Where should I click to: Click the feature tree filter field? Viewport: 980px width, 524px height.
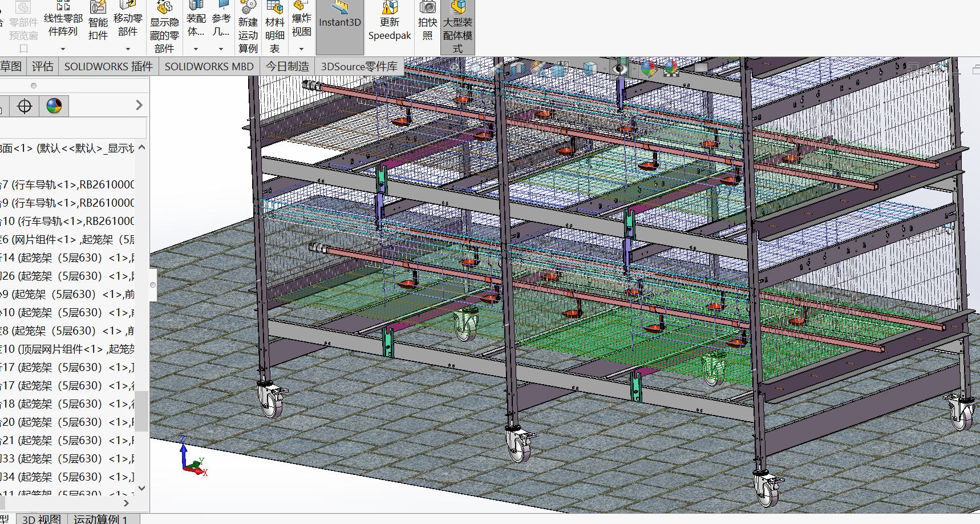point(73,128)
